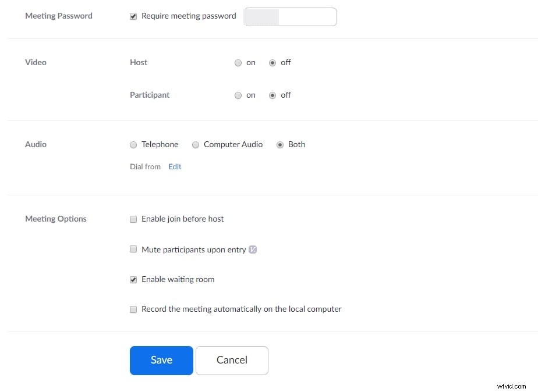Enable automatic local recording of the meeting

click(133, 309)
